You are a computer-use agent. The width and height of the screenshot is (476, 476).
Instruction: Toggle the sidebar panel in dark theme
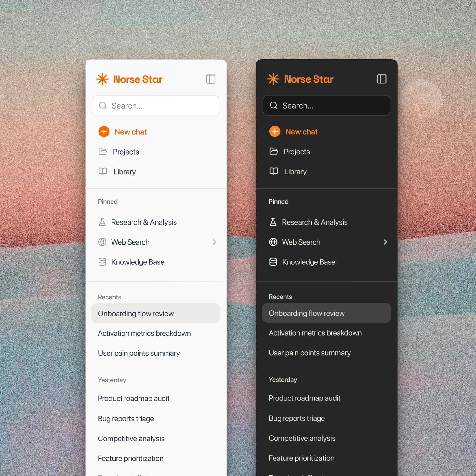(x=381, y=79)
